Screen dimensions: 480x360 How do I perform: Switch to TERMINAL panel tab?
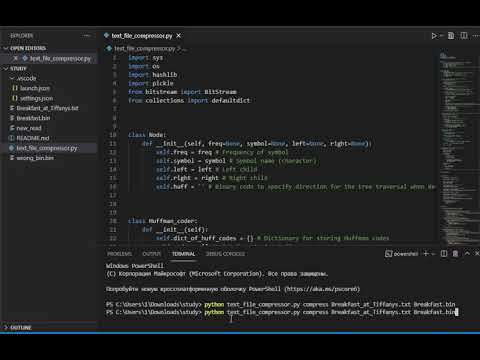[183, 254]
